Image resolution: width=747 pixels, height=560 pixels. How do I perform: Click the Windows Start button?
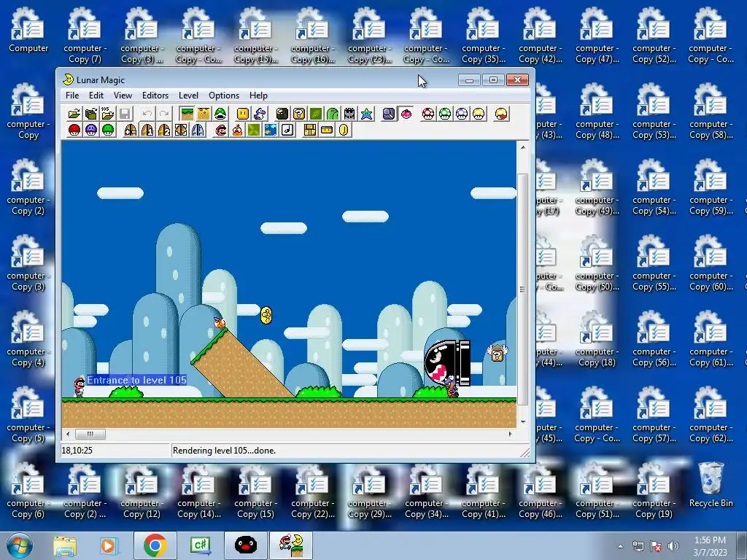(20, 545)
